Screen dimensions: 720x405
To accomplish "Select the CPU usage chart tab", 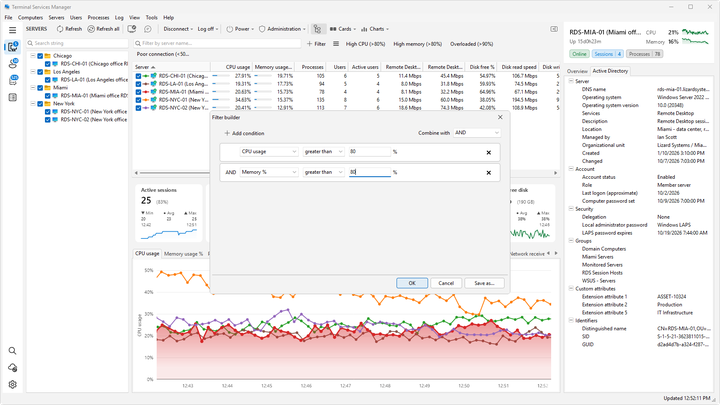I will tap(147, 253).
